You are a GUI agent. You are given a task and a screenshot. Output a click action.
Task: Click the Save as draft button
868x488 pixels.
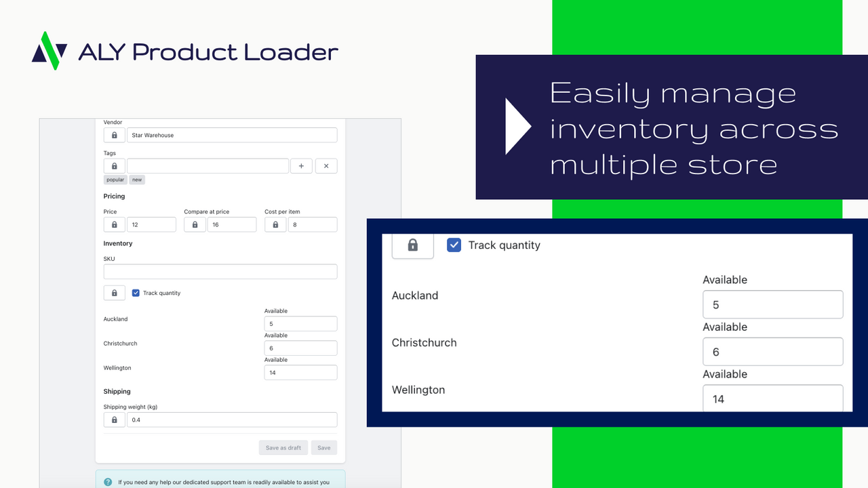(x=283, y=447)
